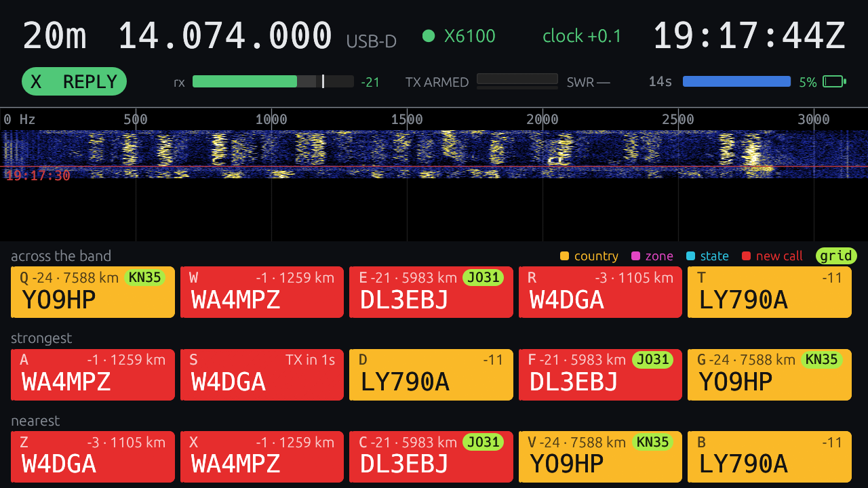The width and height of the screenshot is (868, 488).
Task: Click the cyan state legend swatch
Action: [x=690, y=256]
